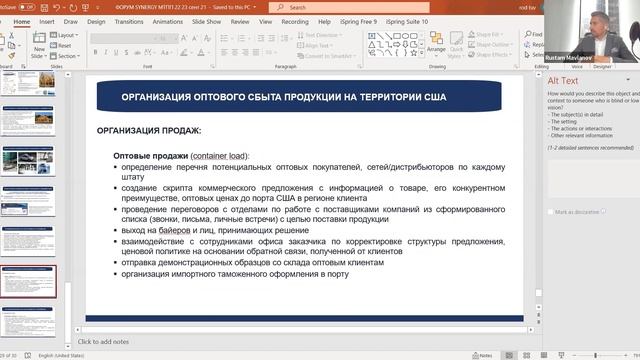Open the Alt Text pane options arrow

coord(628,80)
